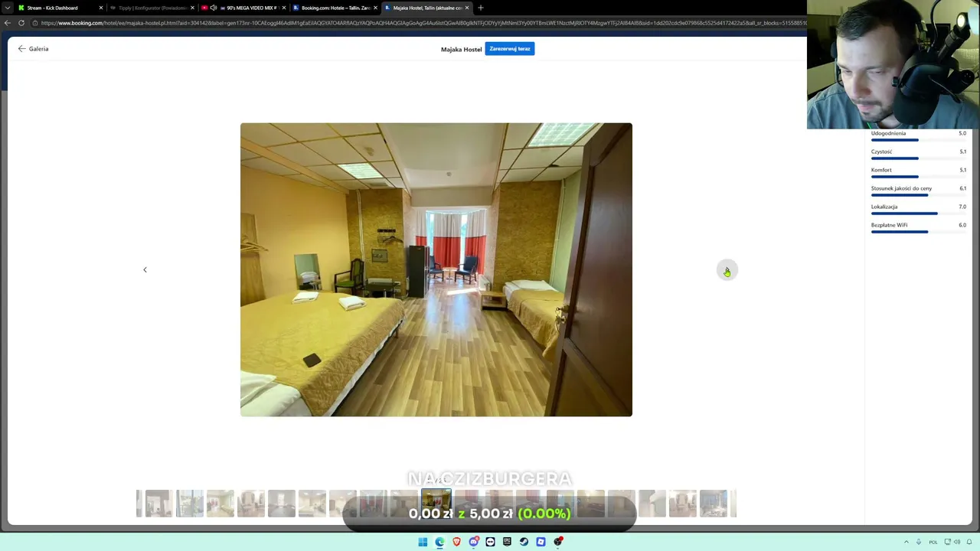Open the Windows Start menu
Viewport: 980px width, 551px height.
(x=423, y=542)
